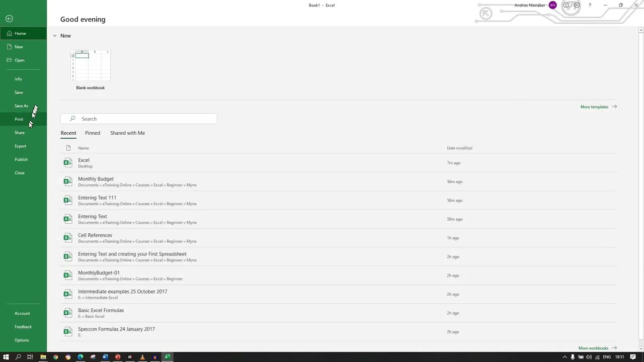Collapse the New section chevron
The image size is (644, 362).
click(x=55, y=36)
